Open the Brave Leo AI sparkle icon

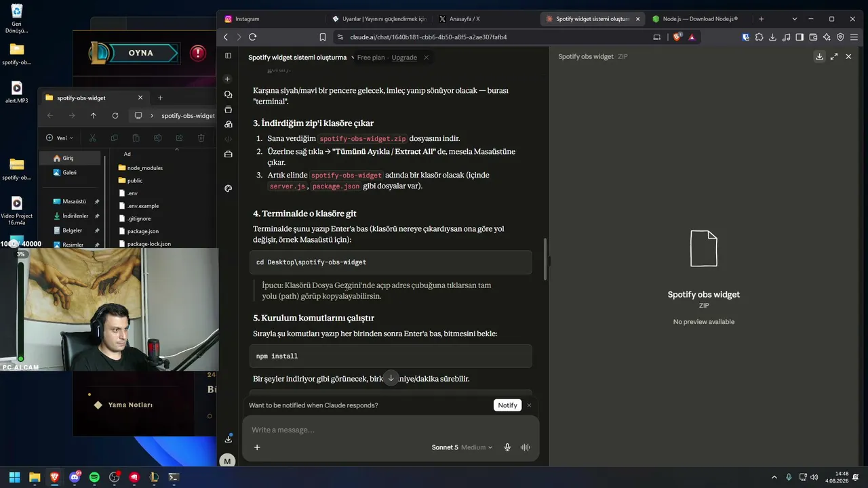pos(827,37)
